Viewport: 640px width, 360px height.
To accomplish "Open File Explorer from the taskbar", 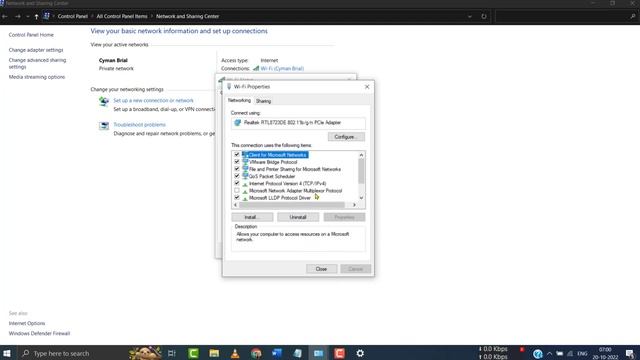I will [x=214, y=353].
